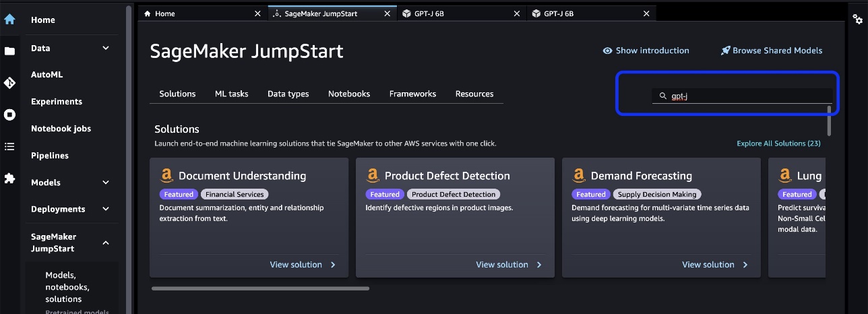Image resolution: width=868 pixels, height=314 pixels.
Task: Click the vertical scrollbar of JumpStart page
Action: [x=829, y=120]
